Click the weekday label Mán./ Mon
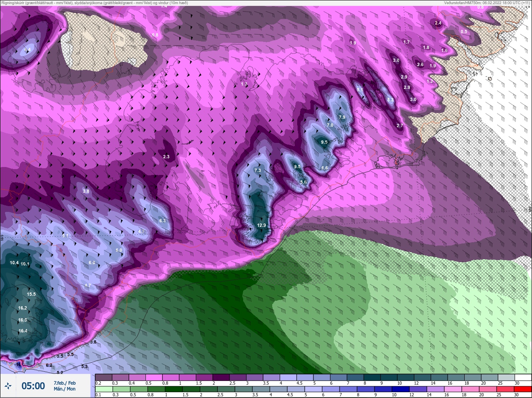The height and width of the screenshot is (398, 532). point(64,389)
